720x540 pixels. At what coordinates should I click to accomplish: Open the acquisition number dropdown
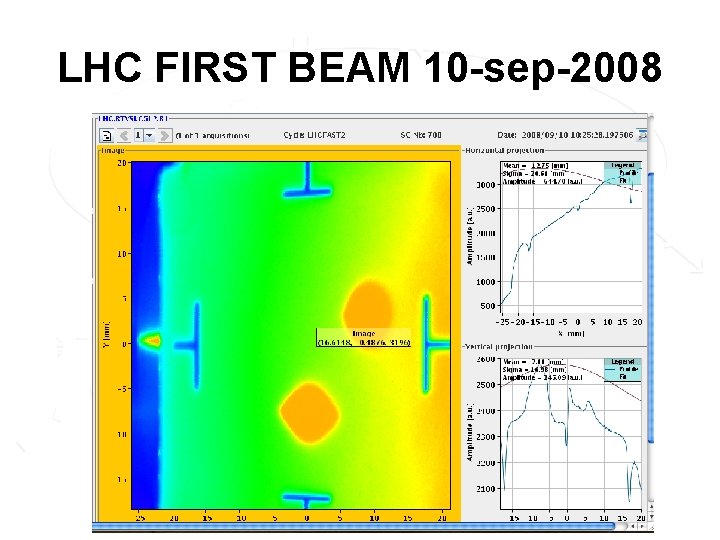[x=149, y=135]
